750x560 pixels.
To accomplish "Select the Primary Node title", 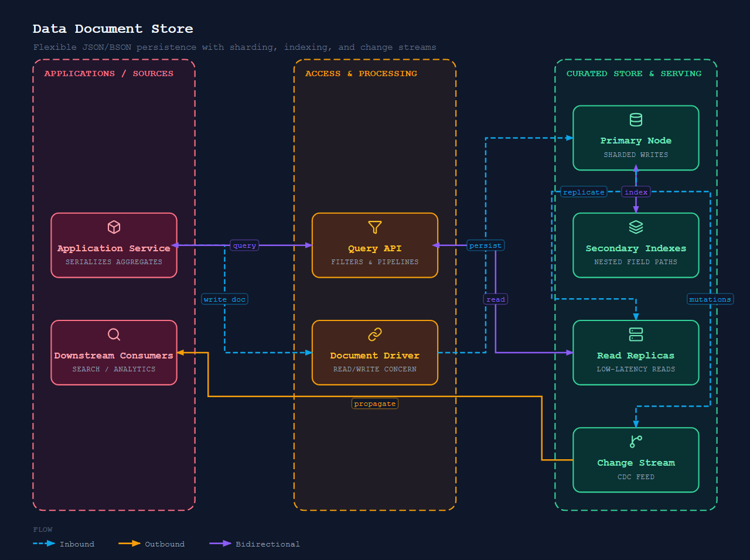I will point(636,141).
